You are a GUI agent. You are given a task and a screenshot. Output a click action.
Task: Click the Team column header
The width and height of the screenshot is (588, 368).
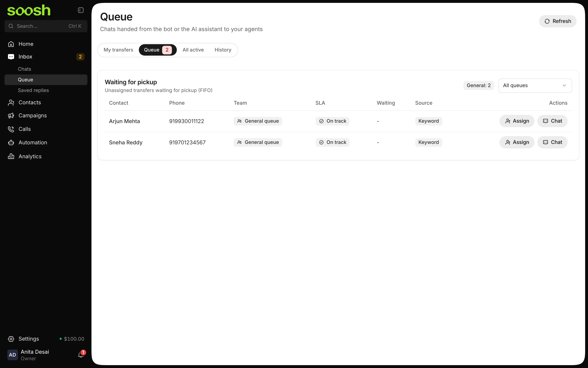click(x=240, y=103)
